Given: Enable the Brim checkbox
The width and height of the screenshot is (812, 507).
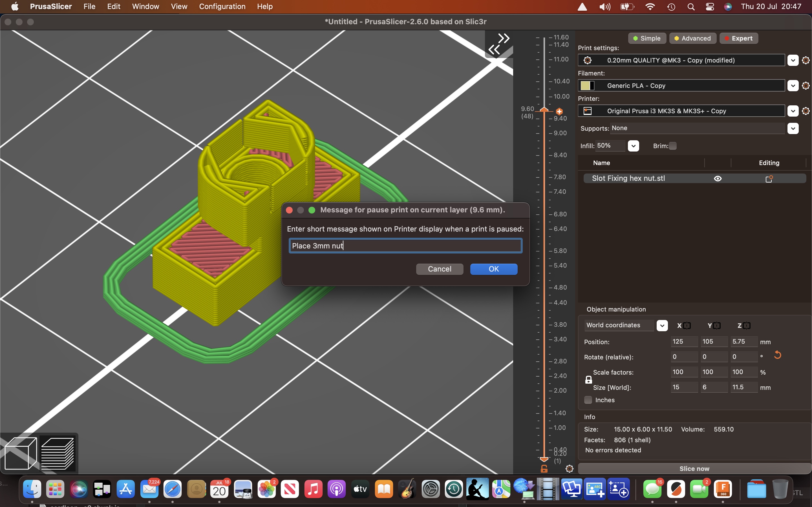Looking at the screenshot, I should click(x=672, y=146).
